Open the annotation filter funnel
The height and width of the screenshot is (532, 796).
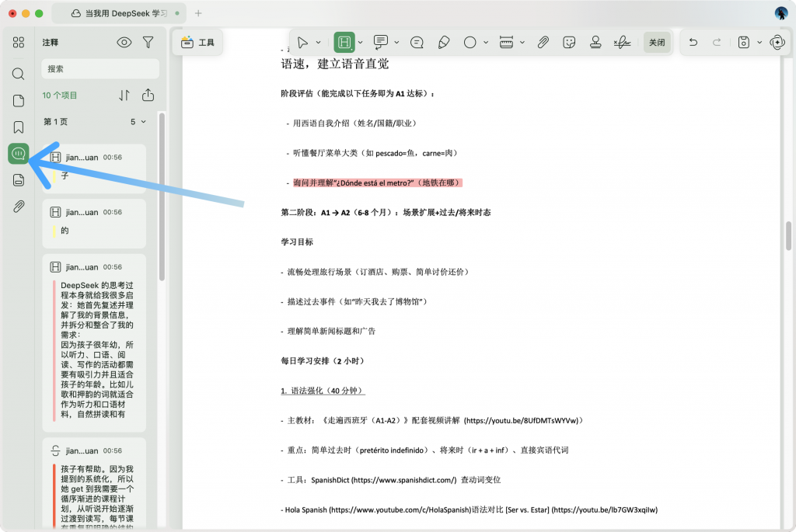point(148,42)
